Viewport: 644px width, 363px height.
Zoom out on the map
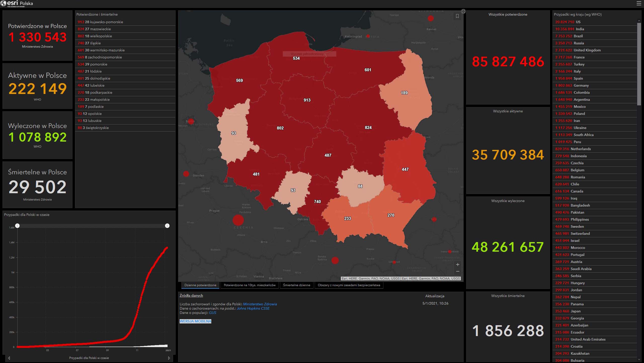click(458, 271)
